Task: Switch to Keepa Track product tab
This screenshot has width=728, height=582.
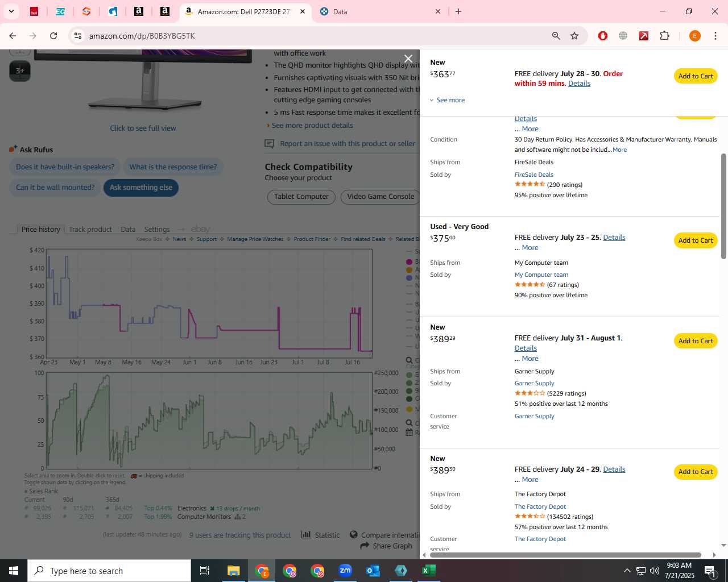Action: 90,229
